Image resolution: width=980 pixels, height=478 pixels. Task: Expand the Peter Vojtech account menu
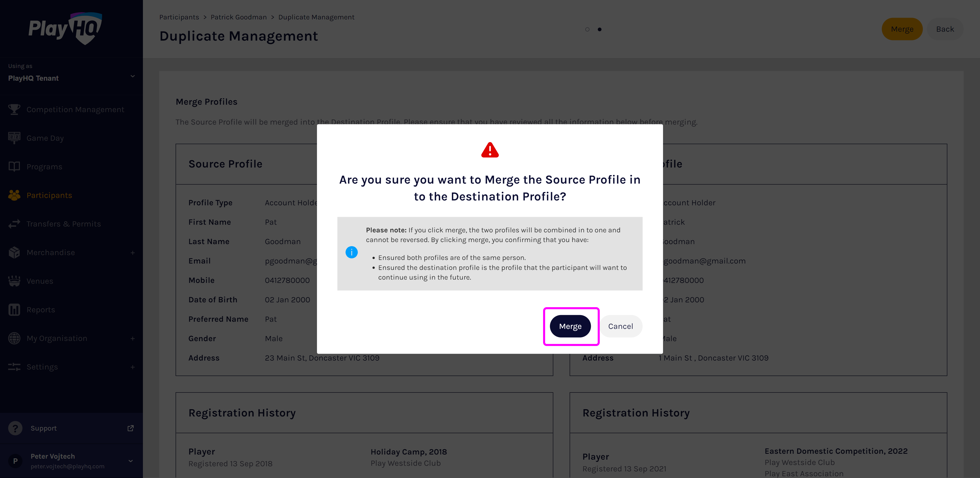point(130,461)
